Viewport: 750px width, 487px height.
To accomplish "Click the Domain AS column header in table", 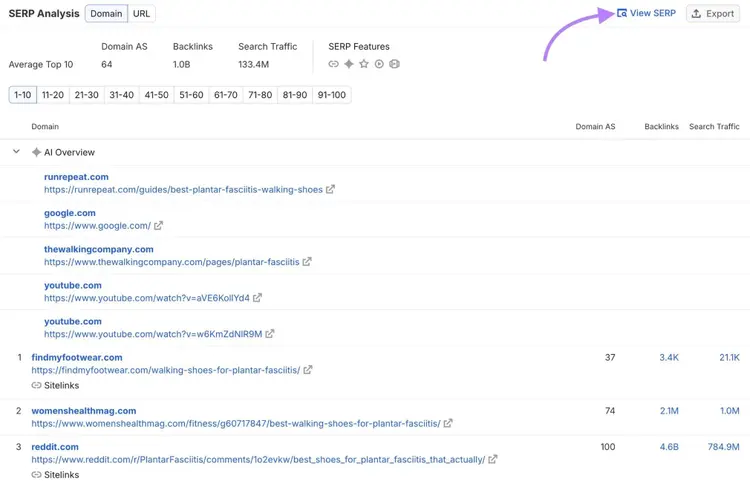I will (x=595, y=127).
